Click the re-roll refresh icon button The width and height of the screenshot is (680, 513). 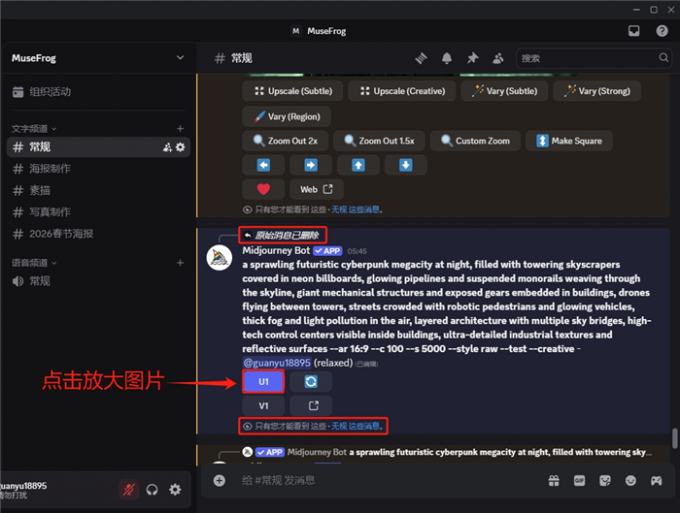click(x=311, y=382)
